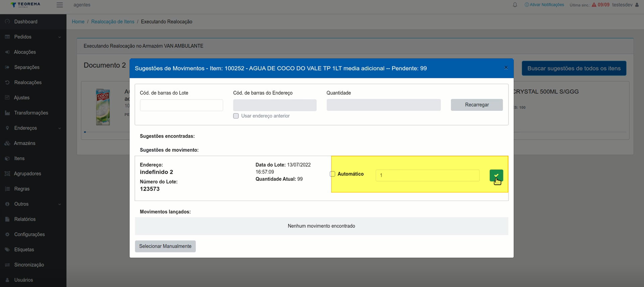Viewport: 644px width, 287px height.
Task: Click the Usuários person icon
Action: (7, 280)
